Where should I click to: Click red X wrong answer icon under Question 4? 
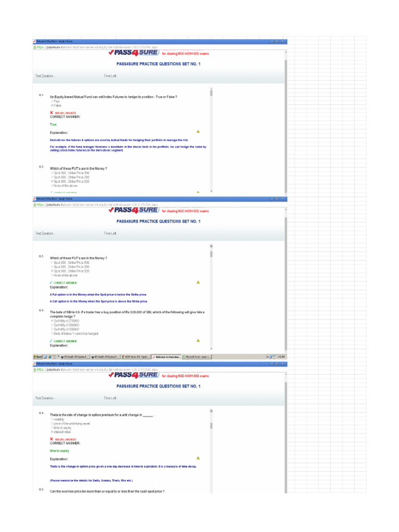point(51,439)
